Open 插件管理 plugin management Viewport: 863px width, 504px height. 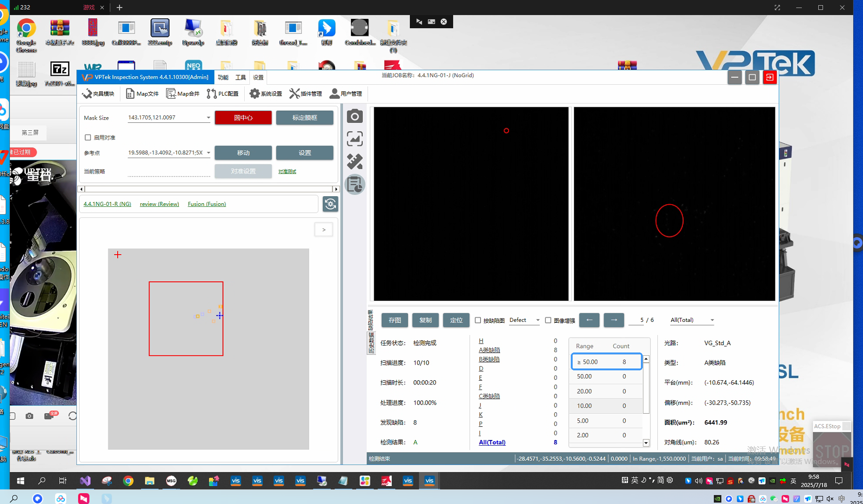(306, 94)
